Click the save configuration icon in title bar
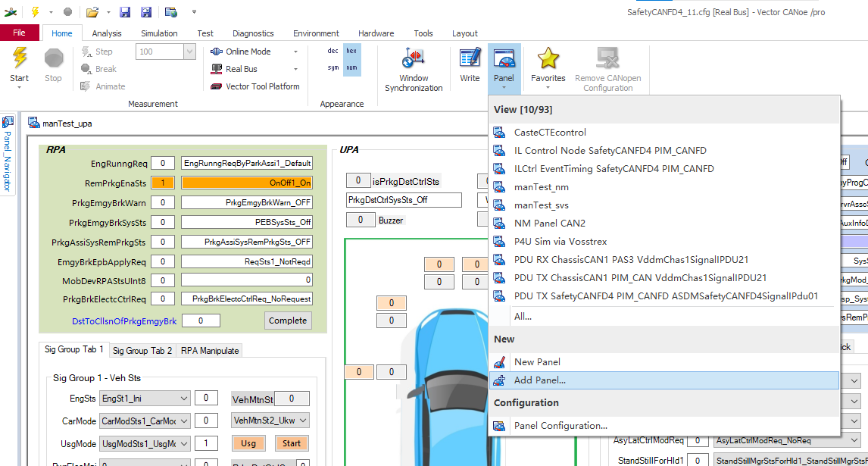Viewport: 868px width, 466px height. pyautogui.click(x=125, y=11)
